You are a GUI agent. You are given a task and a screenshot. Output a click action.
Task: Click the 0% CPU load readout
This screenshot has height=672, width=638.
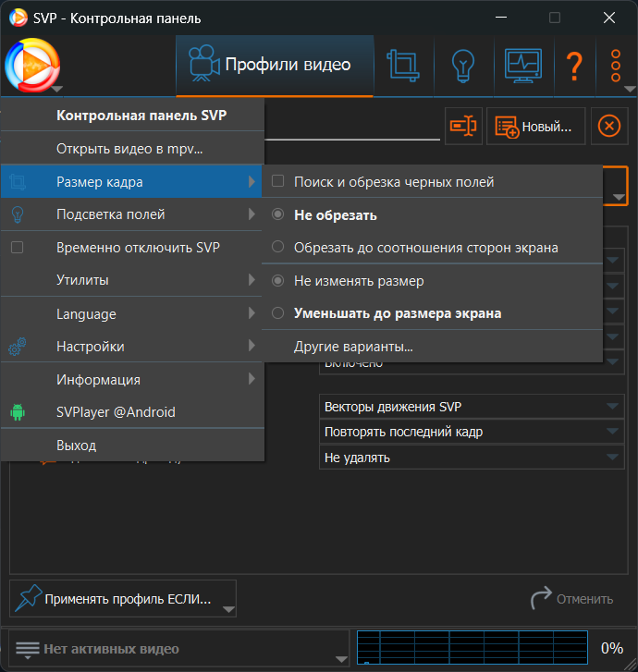[612, 648]
